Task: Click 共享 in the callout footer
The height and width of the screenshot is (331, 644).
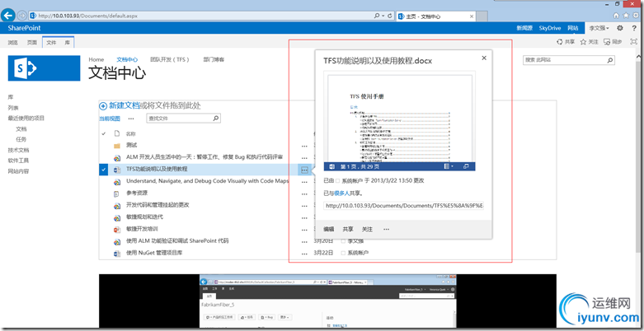Action: [348, 229]
